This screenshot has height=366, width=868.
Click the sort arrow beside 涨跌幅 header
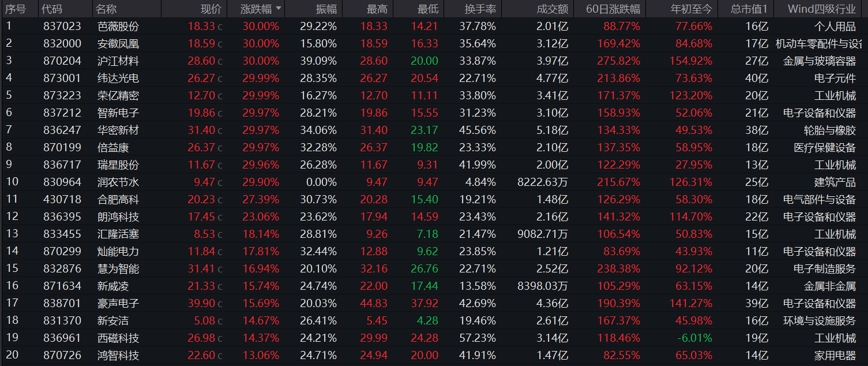[279, 9]
